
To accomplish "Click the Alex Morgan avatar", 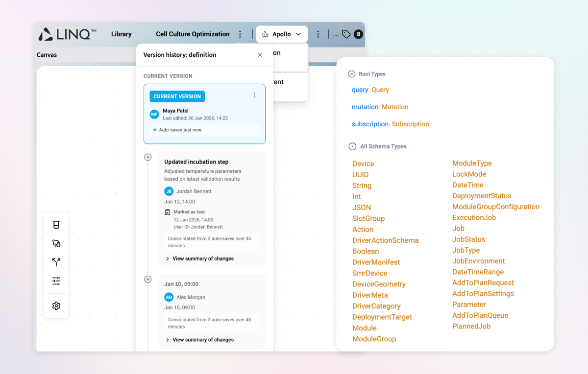I will (x=169, y=297).
